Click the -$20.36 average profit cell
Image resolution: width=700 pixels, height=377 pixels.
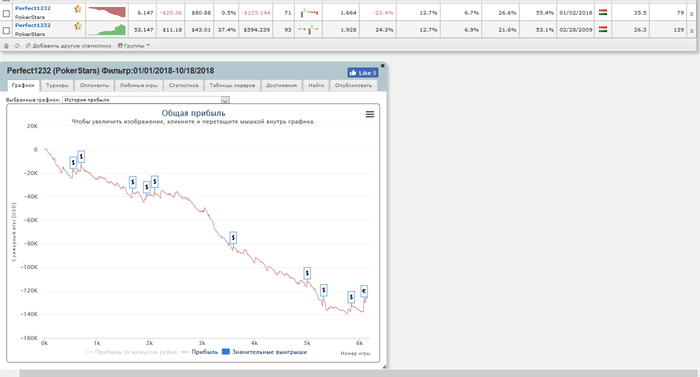pyautogui.click(x=172, y=13)
